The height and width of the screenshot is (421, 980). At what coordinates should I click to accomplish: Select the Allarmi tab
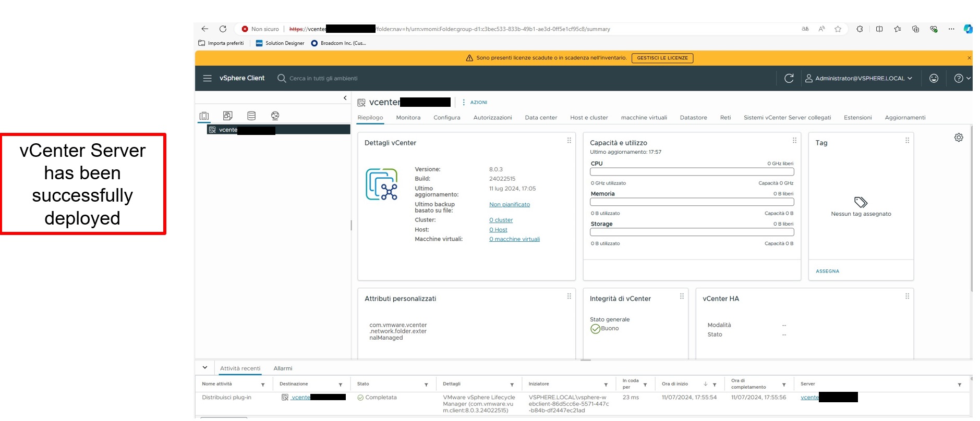283,368
